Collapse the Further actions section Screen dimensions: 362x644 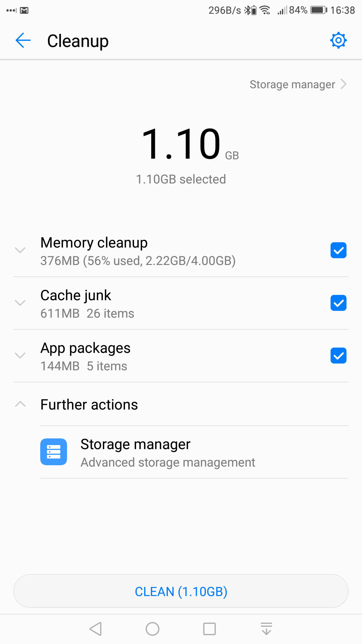click(x=20, y=404)
